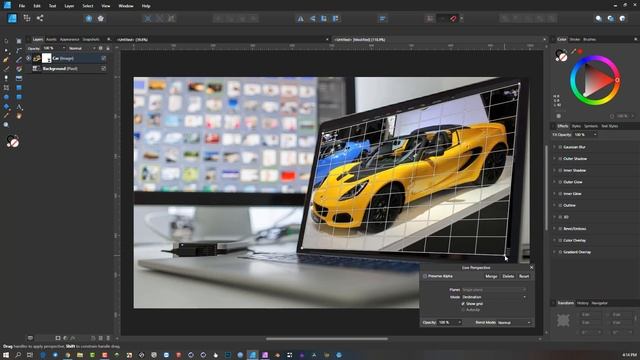The width and height of the screenshot is (640, 360).
Task: Click the Delete button in Live Perspective
Action: (x=508, y=276)
